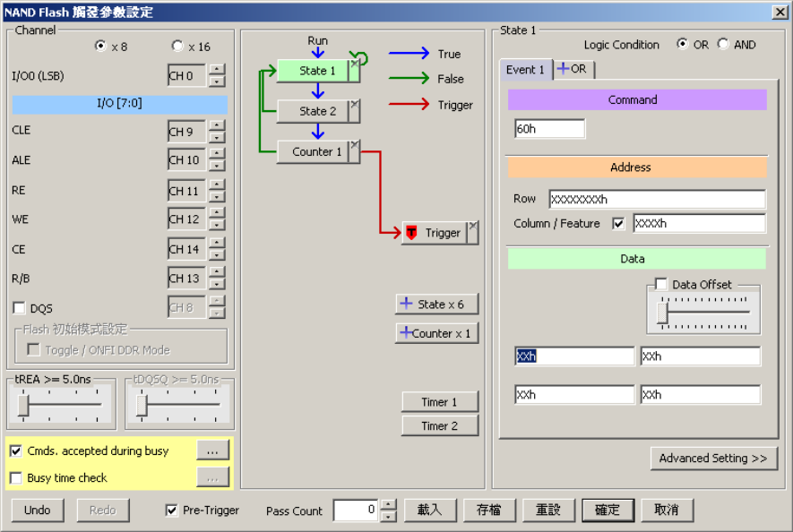Increase the Pass Count value
Screen dimensions: 793x532
[388, 505]
